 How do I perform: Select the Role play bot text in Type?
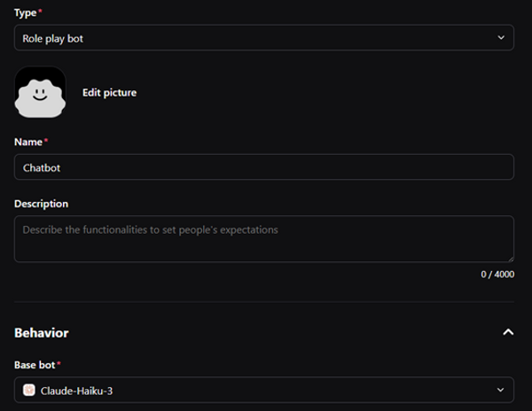pyautogui.click(x=53, y=39)
